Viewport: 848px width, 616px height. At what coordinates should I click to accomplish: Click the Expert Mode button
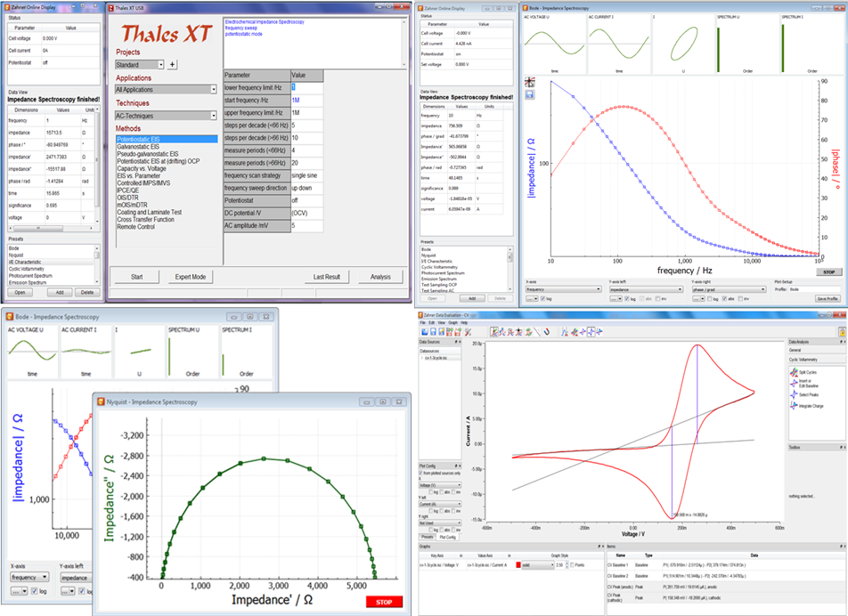click(x=191, y=277)
